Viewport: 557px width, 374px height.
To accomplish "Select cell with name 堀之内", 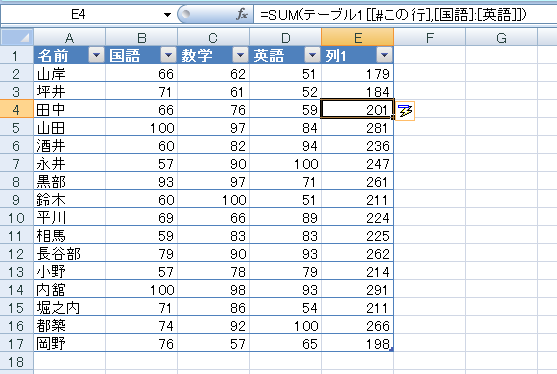I will point(70,308).
